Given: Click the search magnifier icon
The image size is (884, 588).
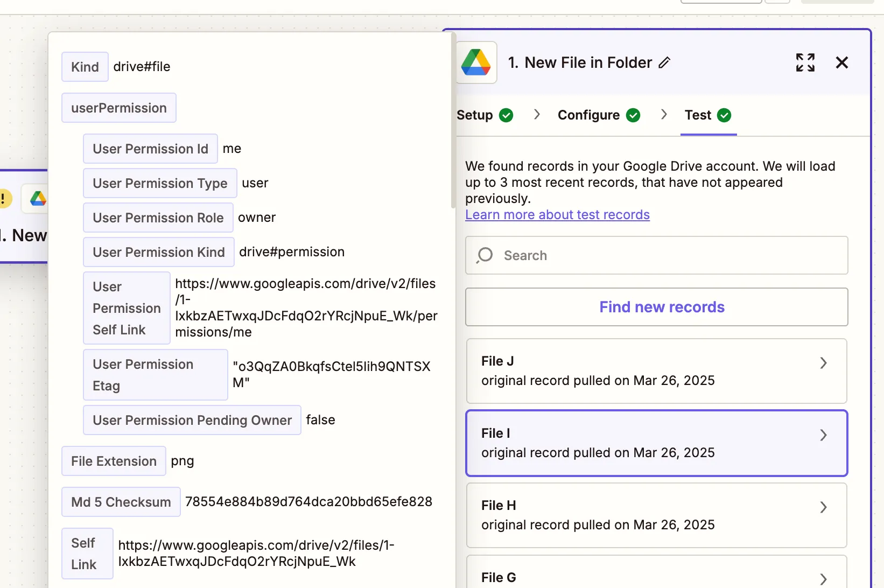Looking at the screenshot, I should click(x=484, y=255).
